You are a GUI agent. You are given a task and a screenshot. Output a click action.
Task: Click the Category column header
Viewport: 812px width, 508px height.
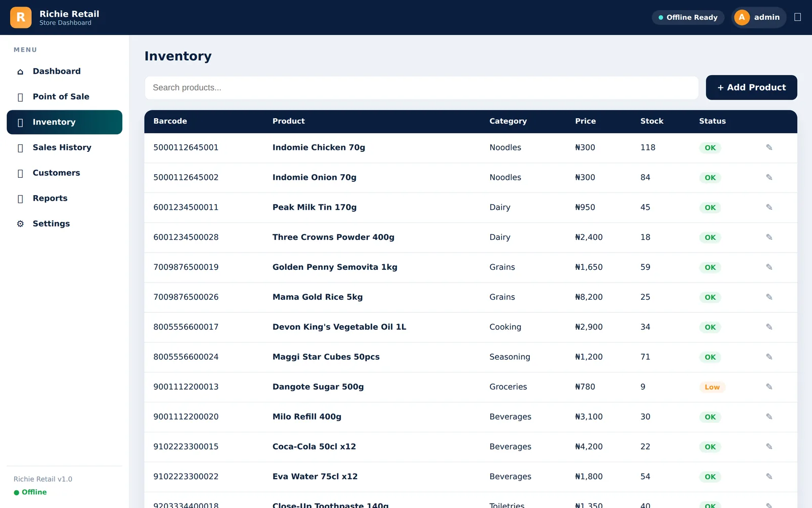tap(508, 121)
